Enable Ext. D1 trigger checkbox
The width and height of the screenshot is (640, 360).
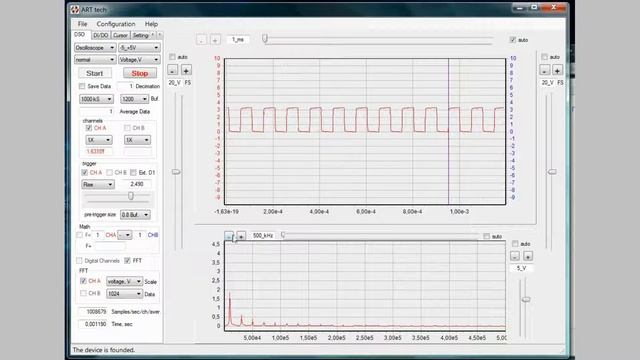click(x=133, y=173)
